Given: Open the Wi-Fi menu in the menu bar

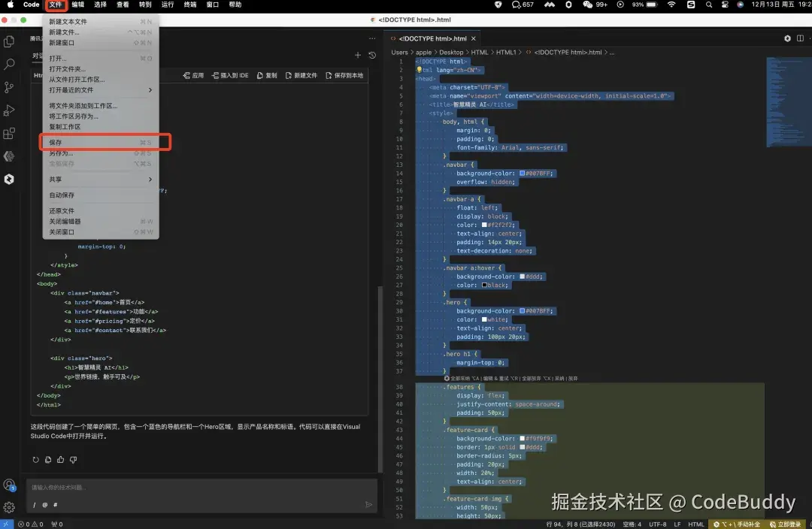Looking at the screenshot, I should (671, 5).
